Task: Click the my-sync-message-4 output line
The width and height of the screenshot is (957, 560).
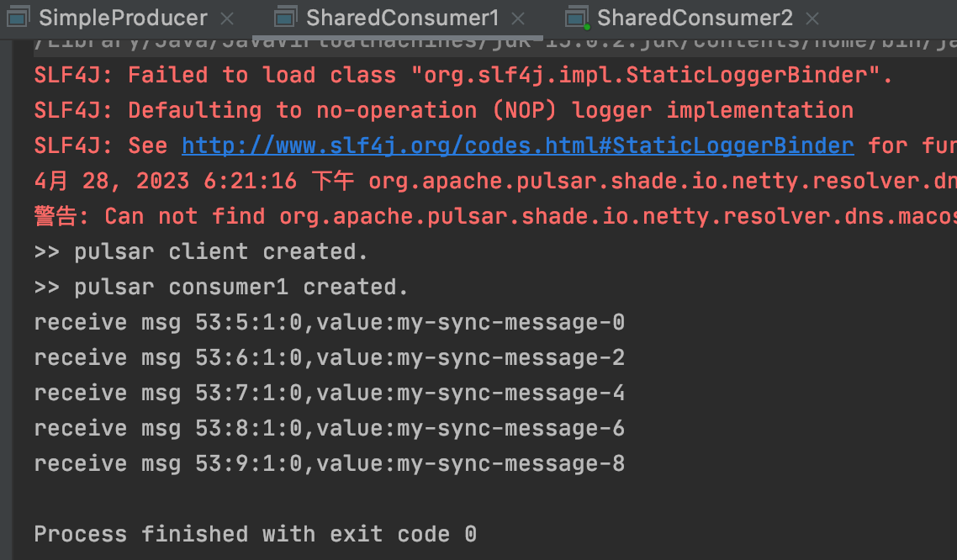Action: click(330, 393)
